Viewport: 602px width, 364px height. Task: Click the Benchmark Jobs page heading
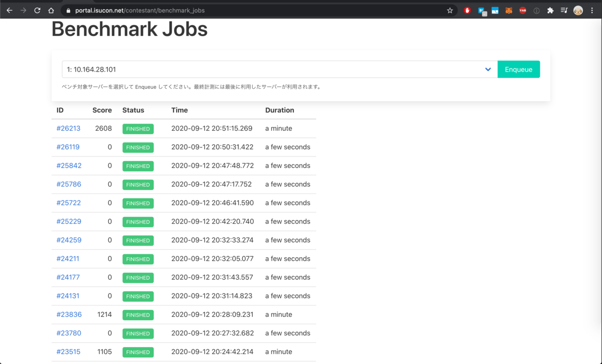click(x=129, y=29)
